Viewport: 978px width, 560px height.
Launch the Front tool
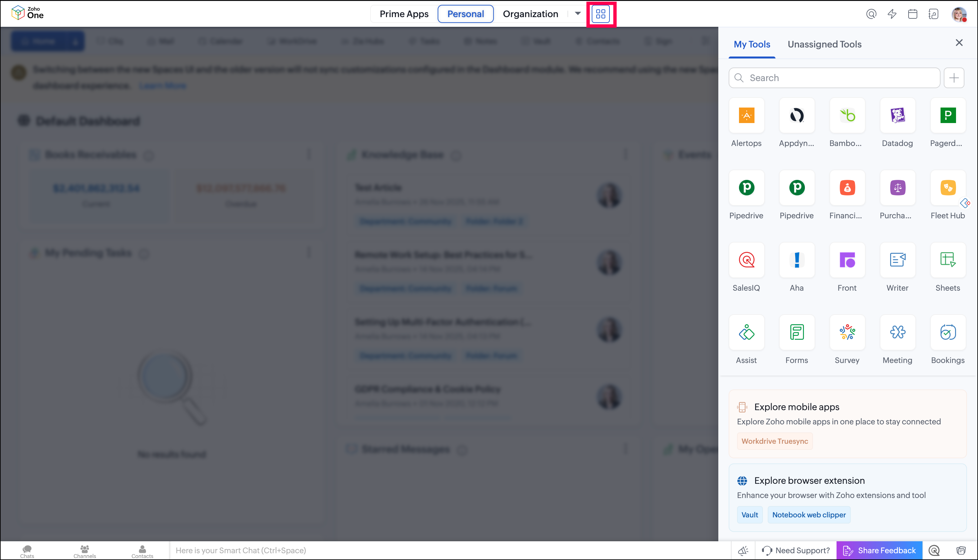coord(847,260)
